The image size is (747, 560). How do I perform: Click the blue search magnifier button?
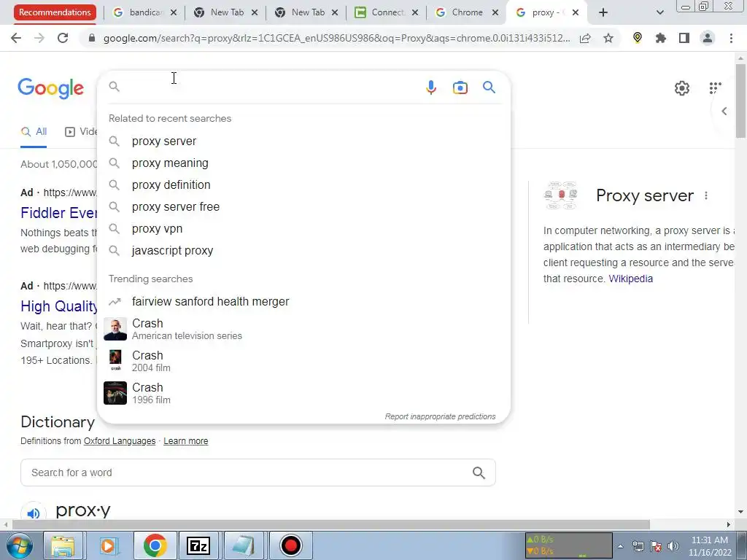click(489, 87)
